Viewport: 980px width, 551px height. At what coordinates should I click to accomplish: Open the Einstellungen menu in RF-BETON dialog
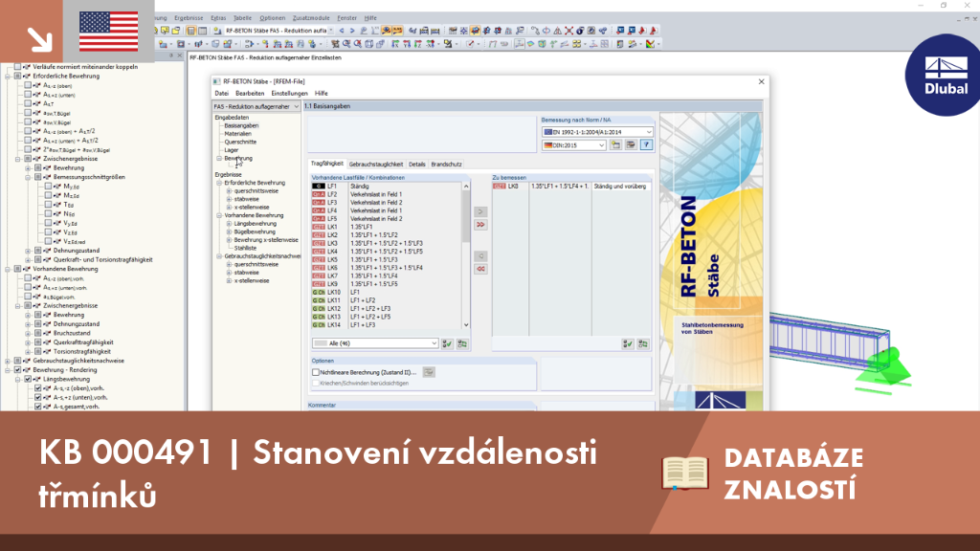click(289, 93)
